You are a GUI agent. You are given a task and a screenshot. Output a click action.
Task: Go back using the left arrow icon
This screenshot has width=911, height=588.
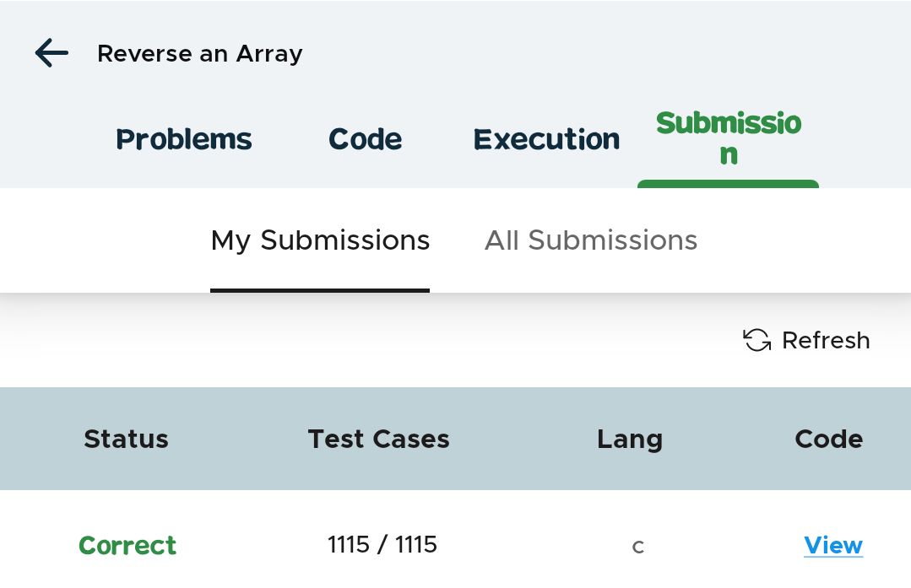52,53
